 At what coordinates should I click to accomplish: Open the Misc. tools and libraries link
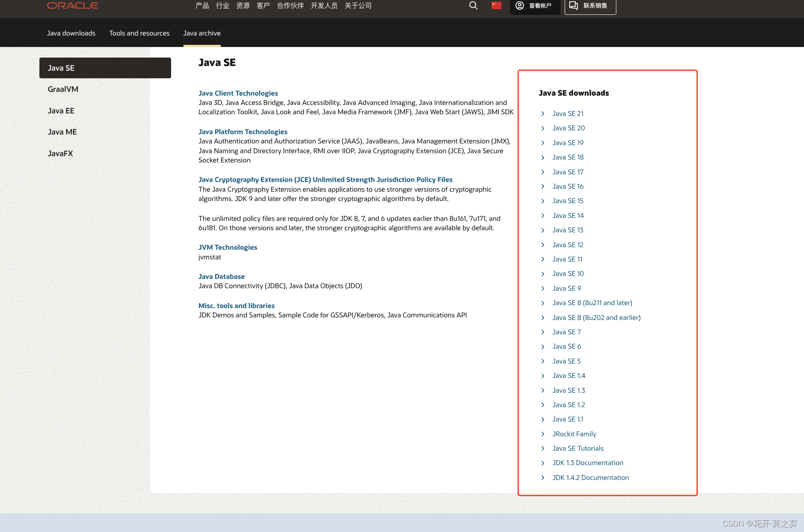pos(236,306)
